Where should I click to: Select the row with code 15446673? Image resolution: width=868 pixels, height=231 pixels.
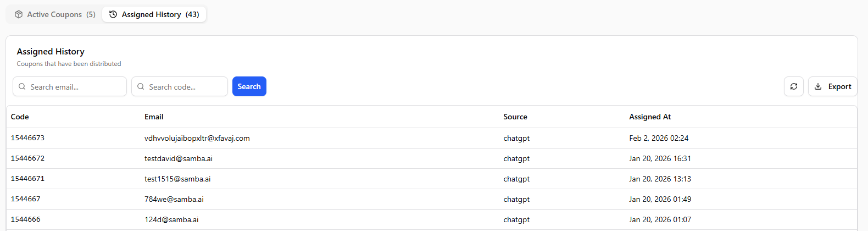[432, 138]
